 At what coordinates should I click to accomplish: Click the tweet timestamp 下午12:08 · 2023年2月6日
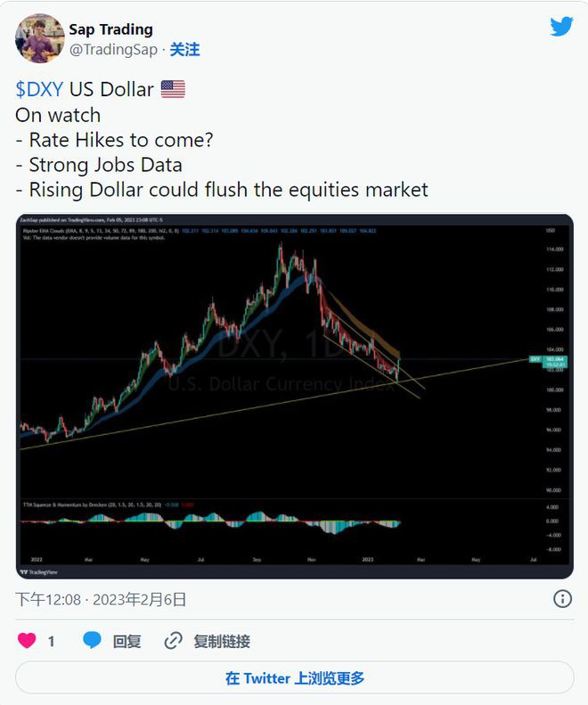tap(101, 600)
